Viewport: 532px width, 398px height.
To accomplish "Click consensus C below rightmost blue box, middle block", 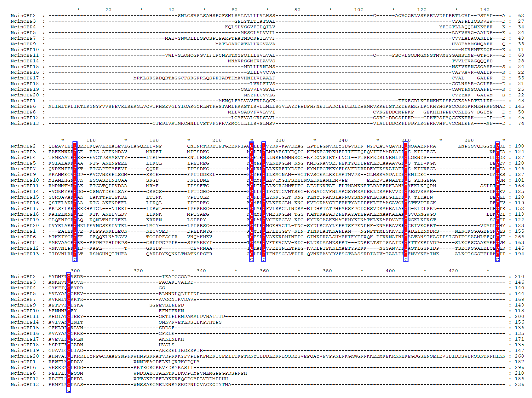I will pyautogui.click(x=497, y=260).
